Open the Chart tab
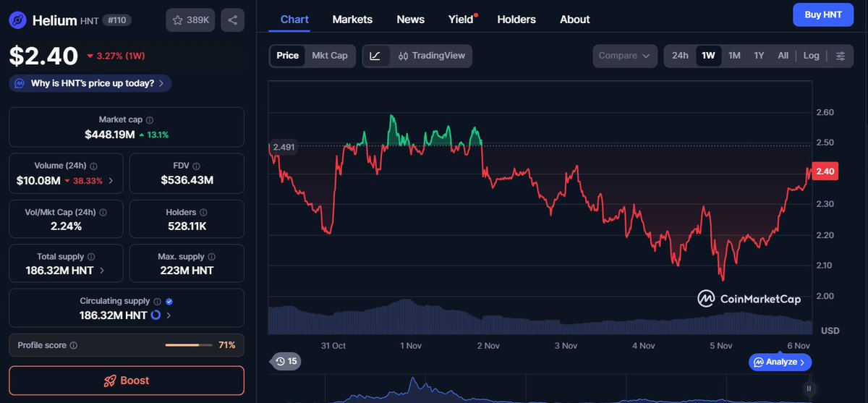The width and height of the screenshot is (868, 403). (x=294, y=20)
